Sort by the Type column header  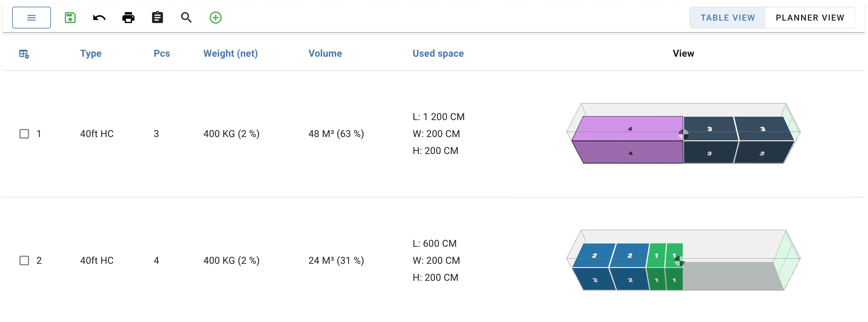[x=91, y=54]
